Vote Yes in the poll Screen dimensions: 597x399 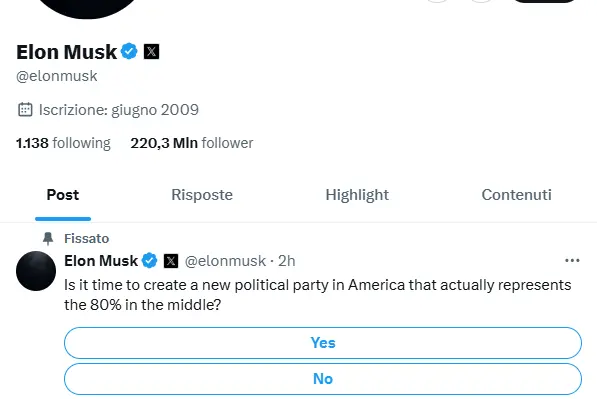(323, 343)
